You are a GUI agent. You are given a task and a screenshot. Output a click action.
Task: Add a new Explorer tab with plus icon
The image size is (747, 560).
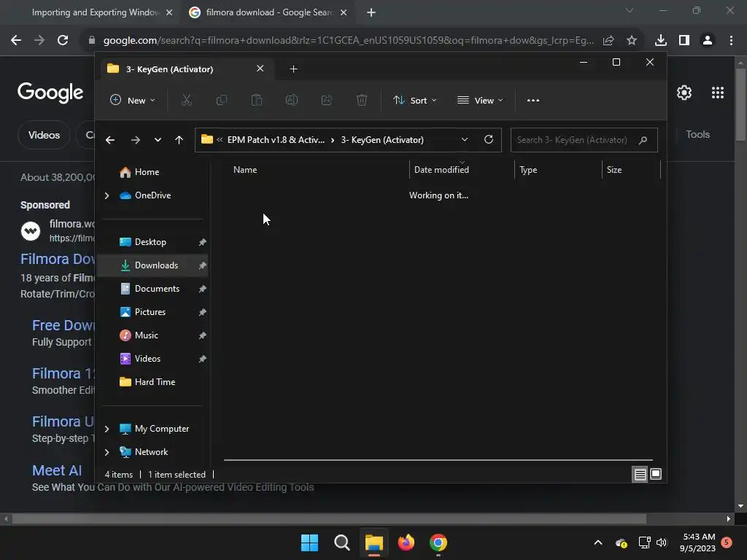(x=293, y=69)
